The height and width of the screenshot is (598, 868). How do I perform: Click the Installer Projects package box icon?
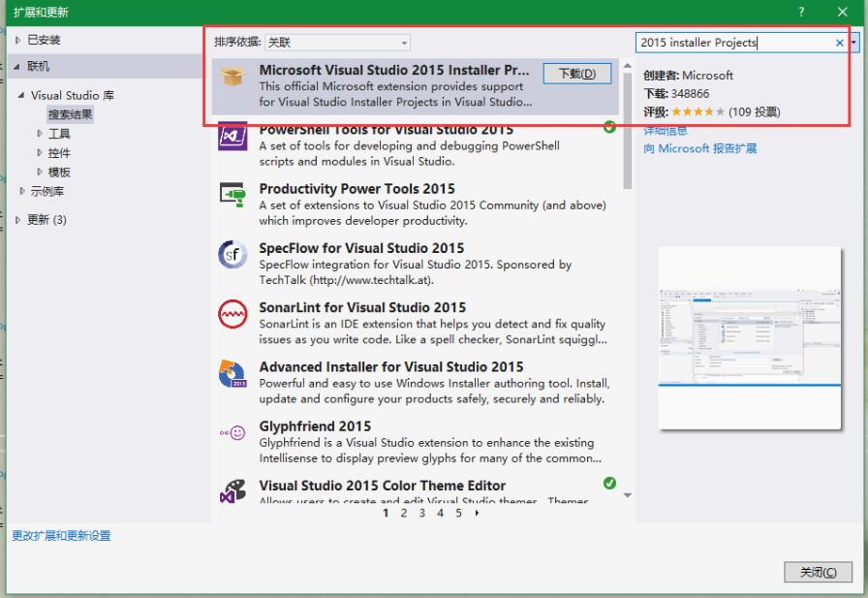(232, 77)
